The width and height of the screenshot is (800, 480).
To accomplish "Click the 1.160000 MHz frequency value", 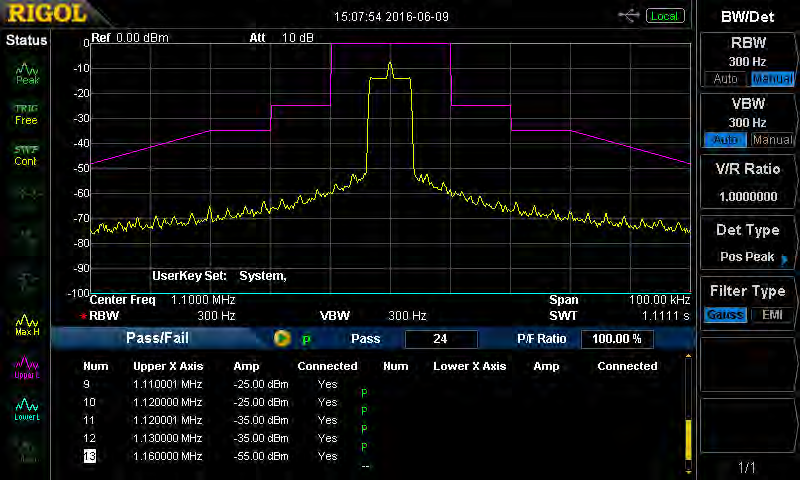I will click(167, 456).
